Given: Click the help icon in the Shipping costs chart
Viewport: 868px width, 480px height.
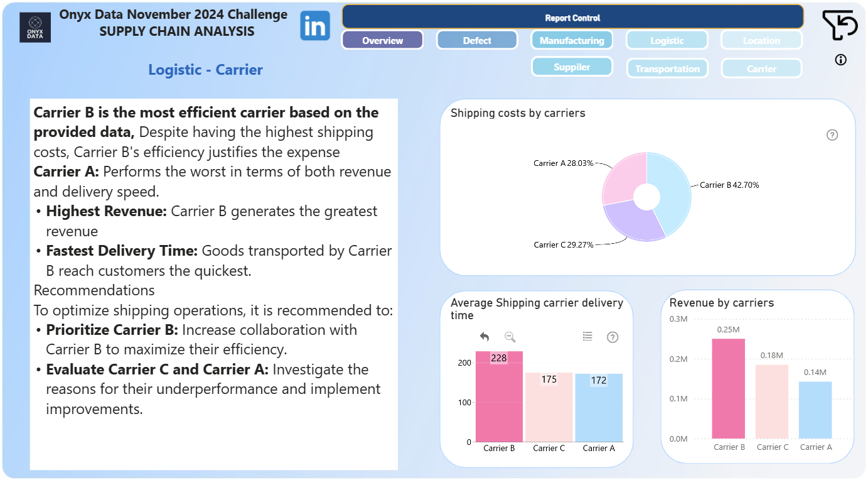Looking at the screenshot, I should (x=832, y=134).
